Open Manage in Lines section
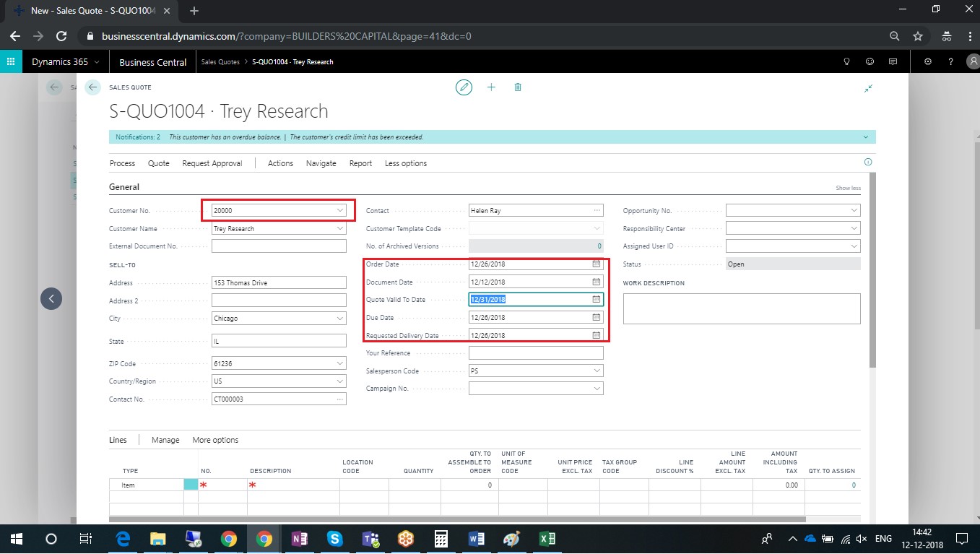980x554 pixels. pyautogui.click(x=165, y=440)
